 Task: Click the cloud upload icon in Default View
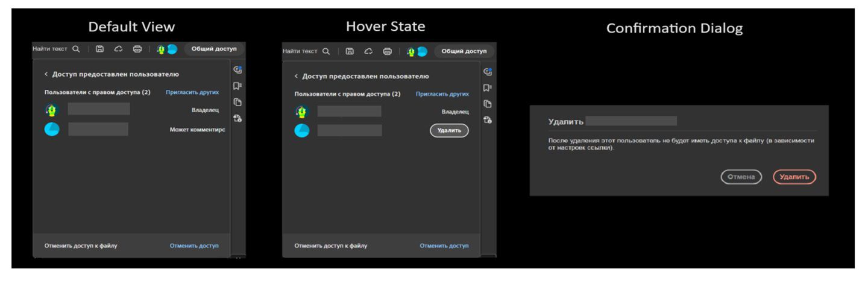pos(119,49)
